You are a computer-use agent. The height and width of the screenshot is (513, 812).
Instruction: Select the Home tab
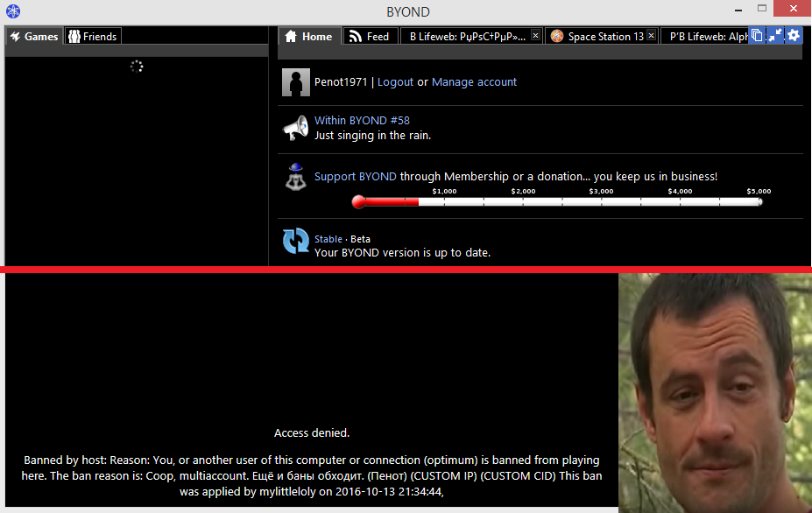click(310, 36)
